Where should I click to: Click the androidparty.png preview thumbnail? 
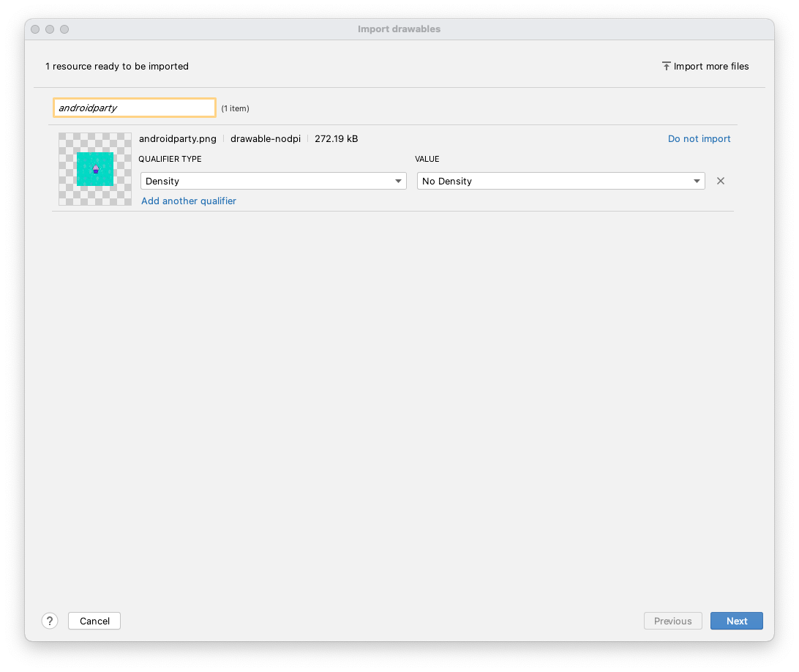click(x=95, y=169)
